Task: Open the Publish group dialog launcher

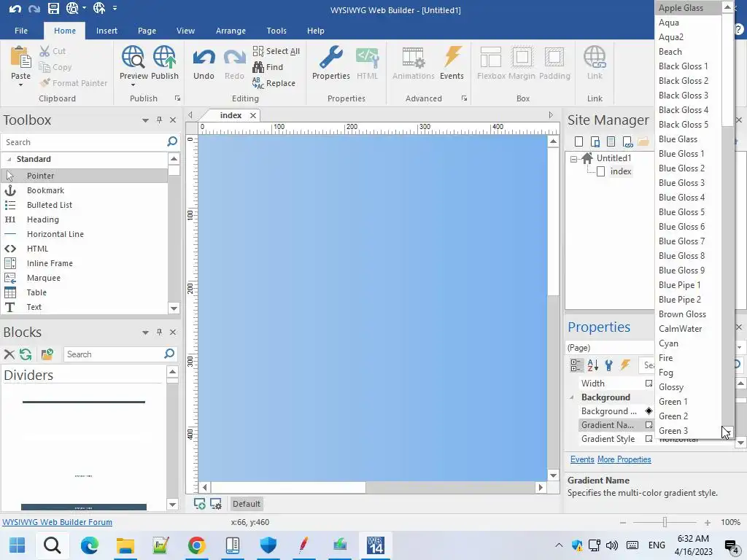Action: click(x=178, y=98)
